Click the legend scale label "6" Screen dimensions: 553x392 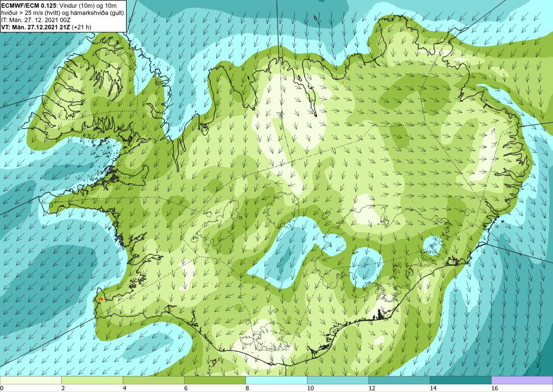185,389
